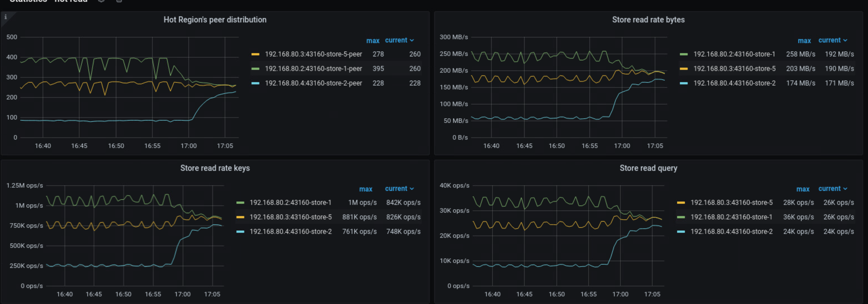The height and width of the screenshot is (304, 868).
Task: Hide store-2 series in Store read rate keys
Action: click(290, 231)
